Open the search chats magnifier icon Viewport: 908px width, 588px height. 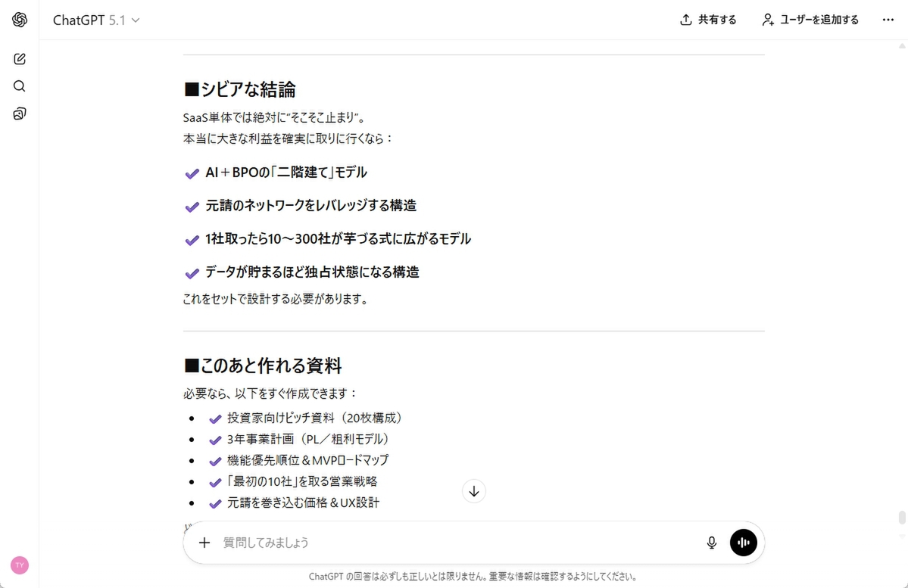[x=20, y=86]
